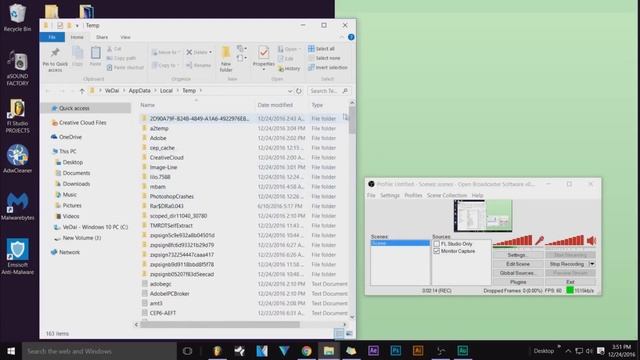Open address bar history dropdown chevron

(x=289, y=91)
